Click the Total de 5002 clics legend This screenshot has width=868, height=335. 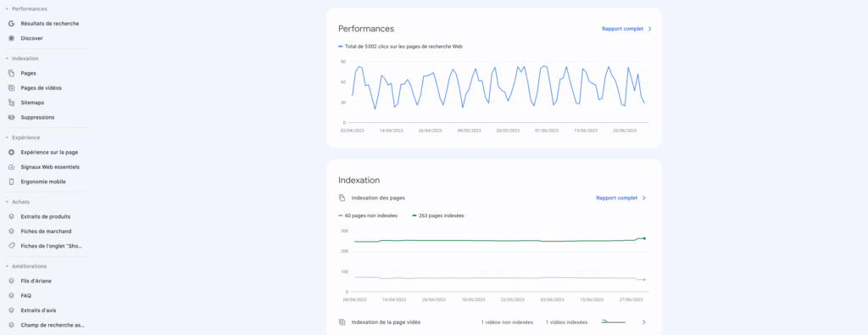[400, 47]
